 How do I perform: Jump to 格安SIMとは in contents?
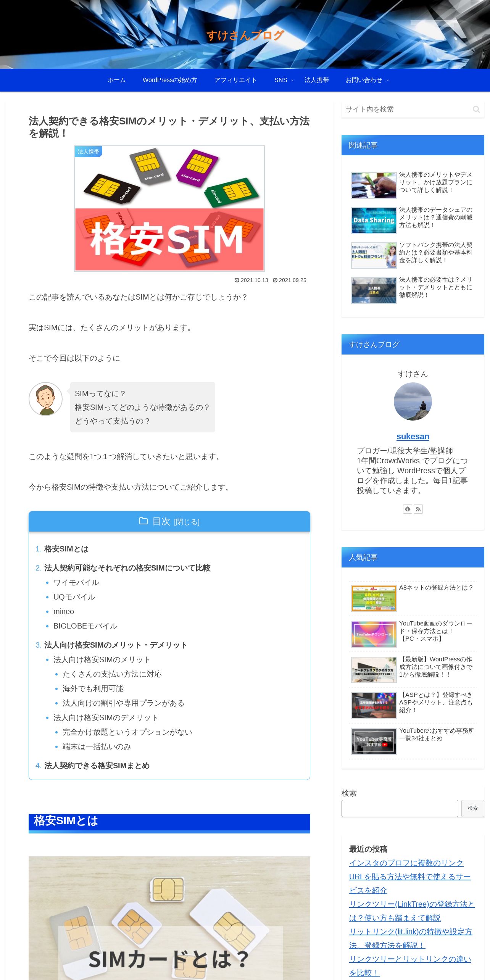(66, 549)
